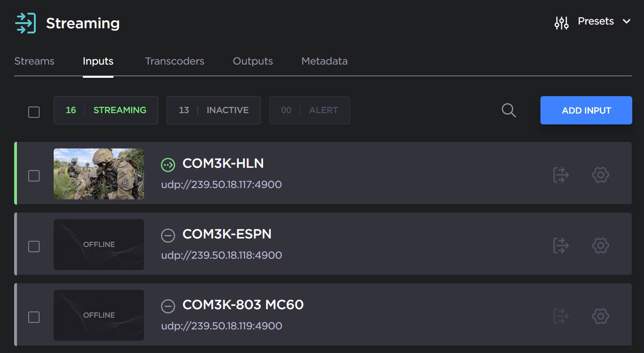This screenshot has width=644, height=353.
Task: Switch to the Transcoders tab
Action: [175, 61]
